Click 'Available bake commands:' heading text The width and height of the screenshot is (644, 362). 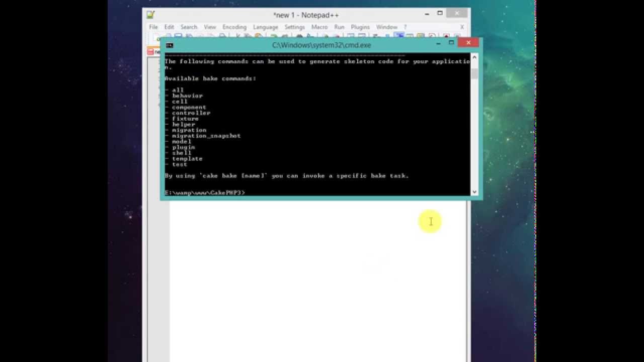210,78
